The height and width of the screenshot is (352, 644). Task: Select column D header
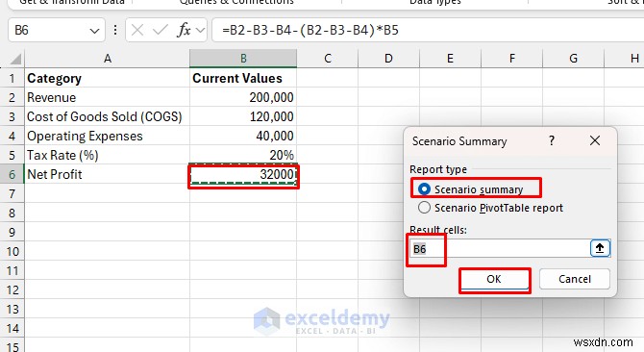[x=388, y=59]
